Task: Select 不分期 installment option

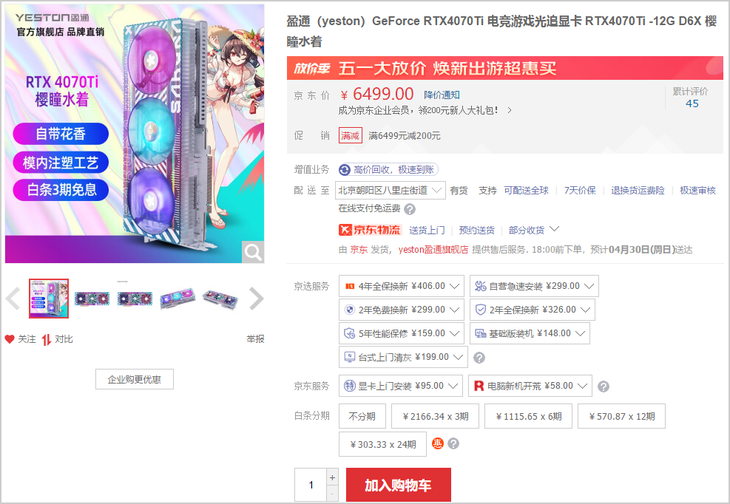Action: pyautogui.click(x=362, y=416)
